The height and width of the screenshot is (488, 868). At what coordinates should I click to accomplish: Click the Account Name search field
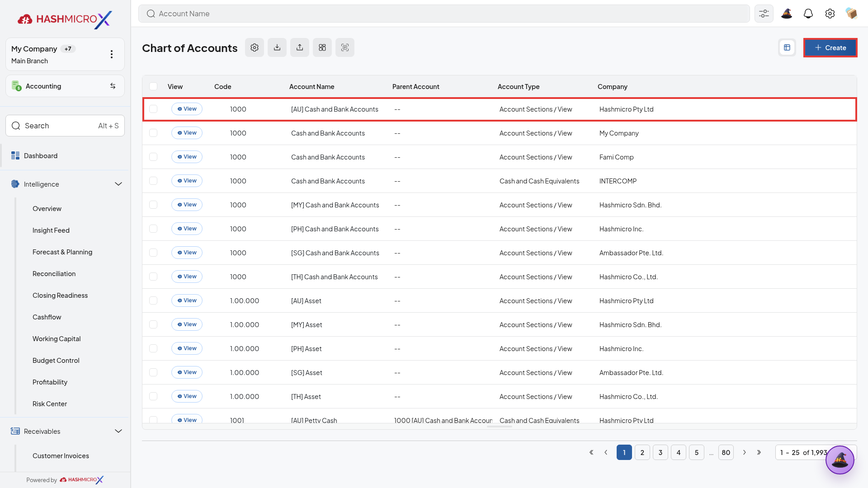tap(444, 14)
